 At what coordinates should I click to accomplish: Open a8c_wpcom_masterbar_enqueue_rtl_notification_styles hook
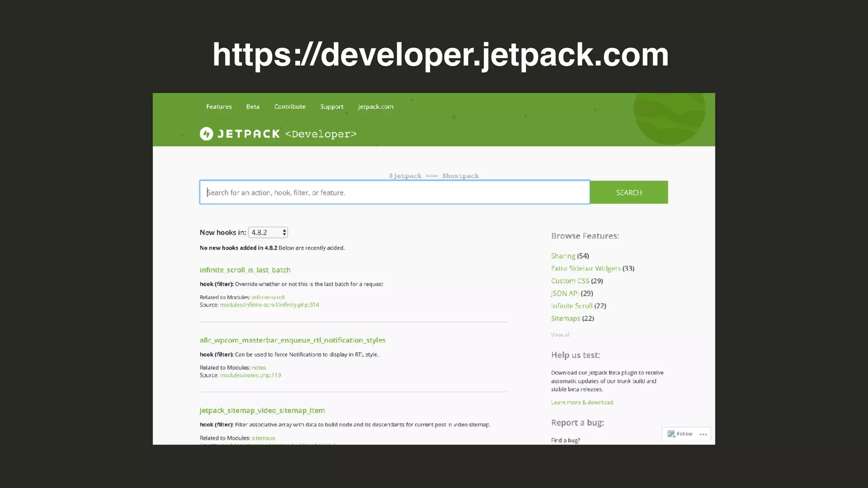(292, 340)
